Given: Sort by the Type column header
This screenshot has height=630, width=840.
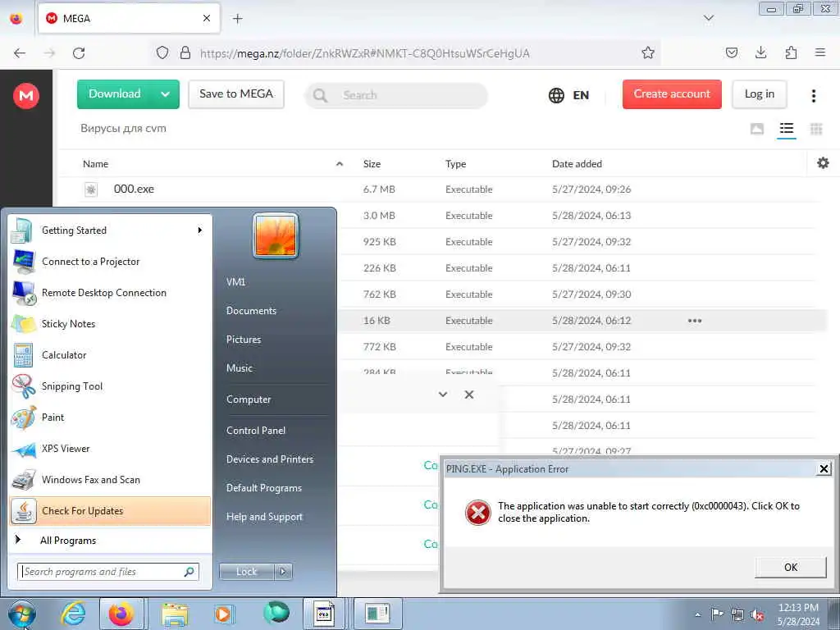Looking at the screenshot, I should click(x=455, y=164).
